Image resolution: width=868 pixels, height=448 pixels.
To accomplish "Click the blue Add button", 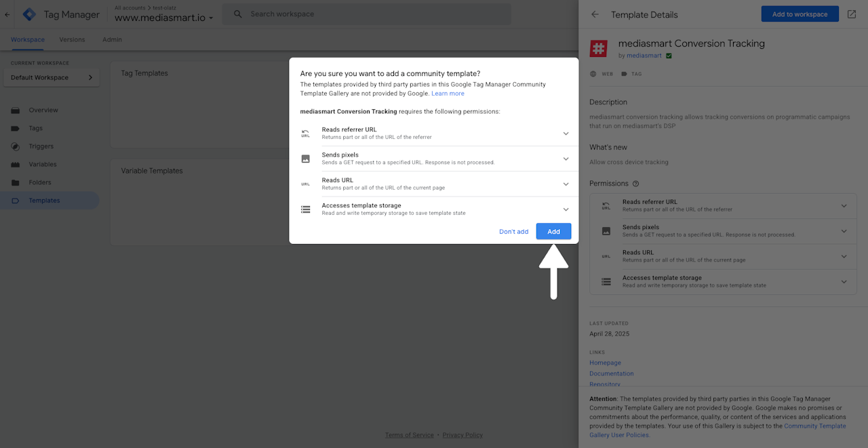I will 553,231.
